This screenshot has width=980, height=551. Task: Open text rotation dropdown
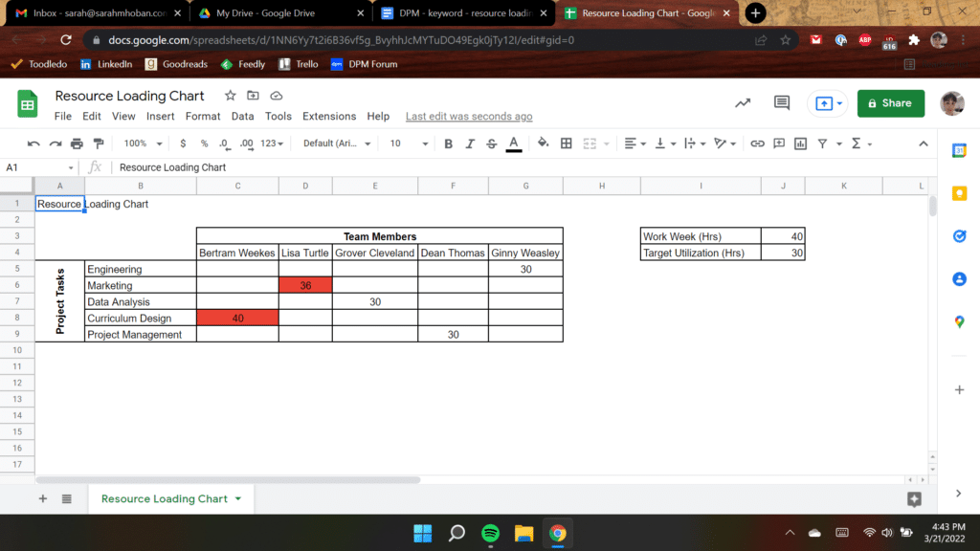coord(725,143)
